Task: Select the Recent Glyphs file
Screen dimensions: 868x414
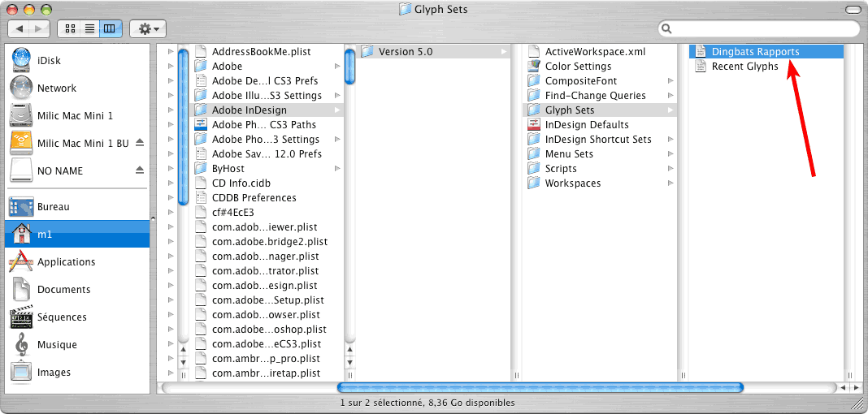Action: pyautogui.click(x=744, y=67)
